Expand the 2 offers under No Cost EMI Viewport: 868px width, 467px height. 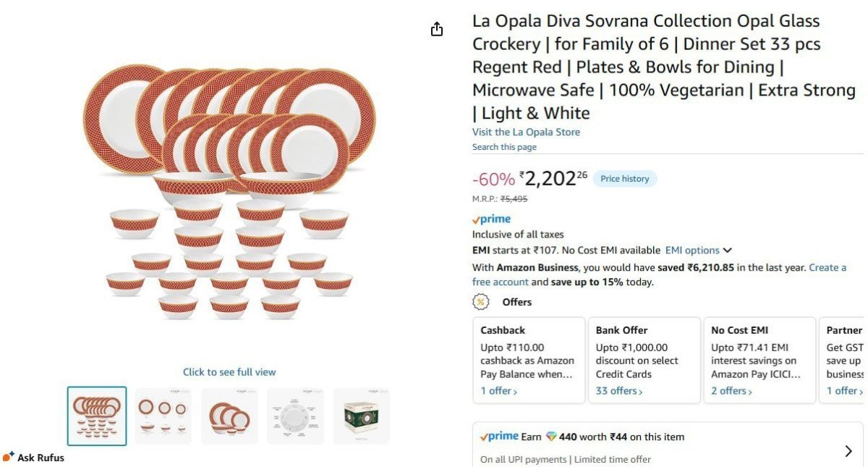(731, 390)
